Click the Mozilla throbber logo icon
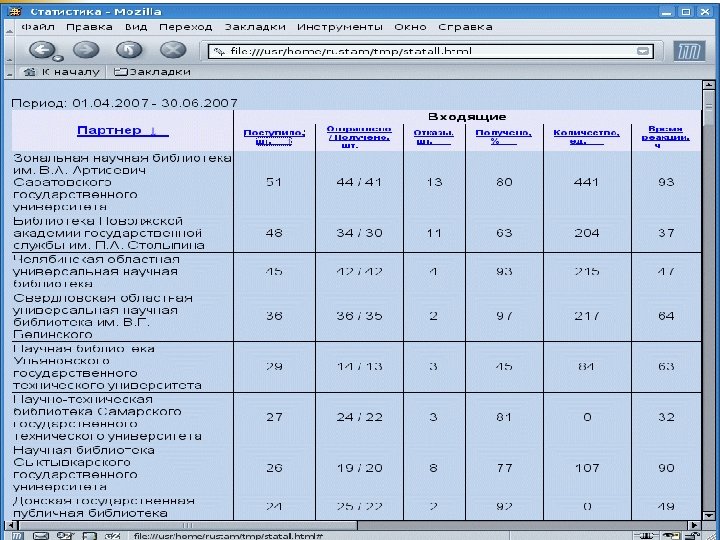720x540 pixels. click(x=690, y=51)
